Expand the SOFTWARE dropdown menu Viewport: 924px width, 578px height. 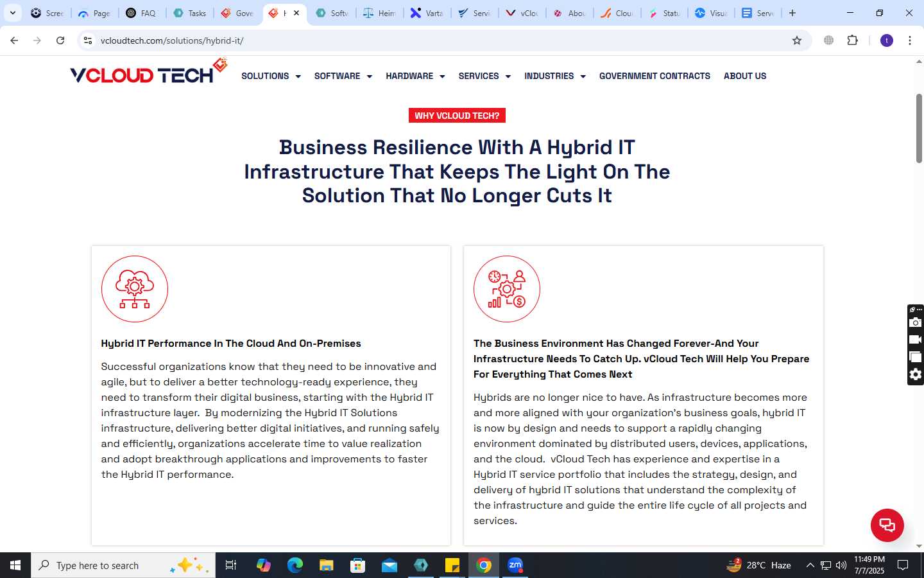point(343,76)
